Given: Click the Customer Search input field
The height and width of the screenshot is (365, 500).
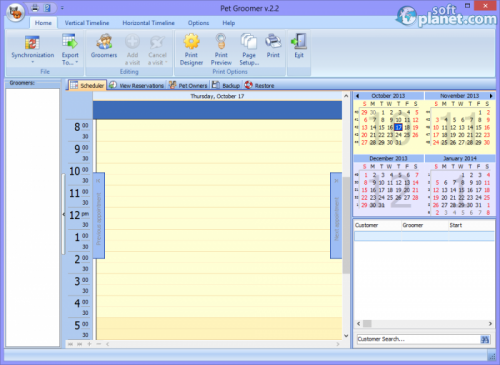Looking at the screenshot, I should 418,339.
